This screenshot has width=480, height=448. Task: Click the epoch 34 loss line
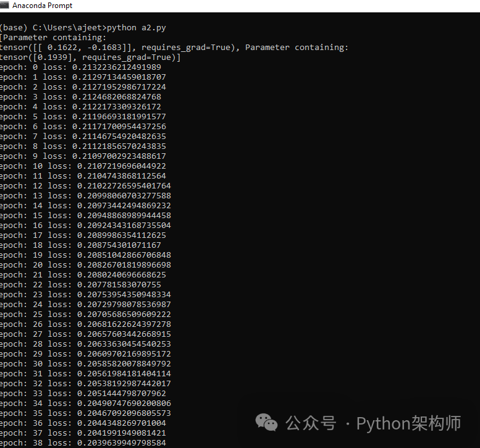tap(85, 404)
